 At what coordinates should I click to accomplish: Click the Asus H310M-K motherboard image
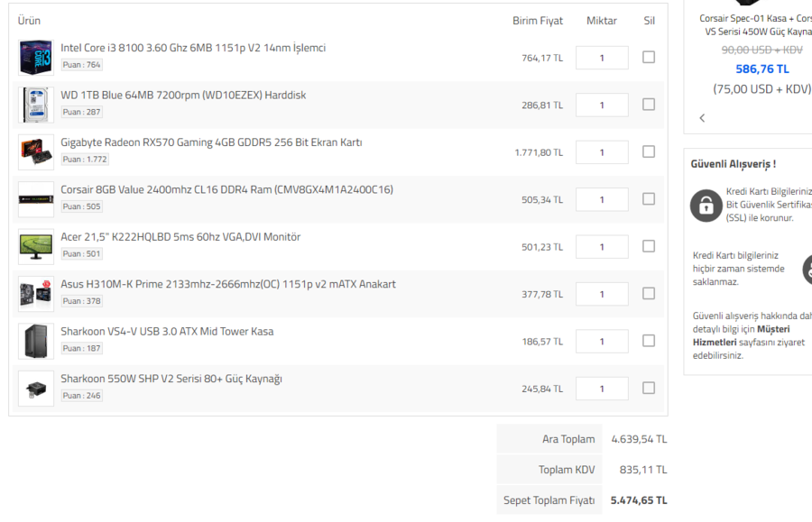pos(36,294)
